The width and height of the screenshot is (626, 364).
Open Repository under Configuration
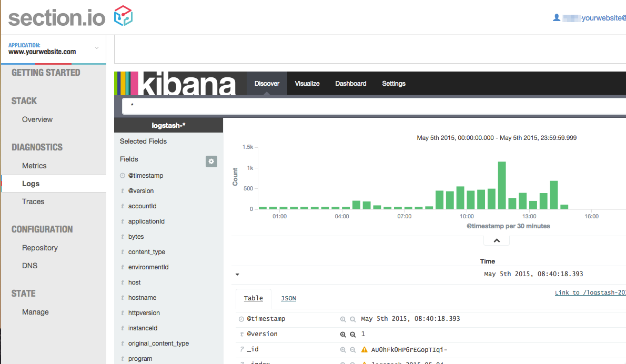pyautogui.click(x=40, y=248)
